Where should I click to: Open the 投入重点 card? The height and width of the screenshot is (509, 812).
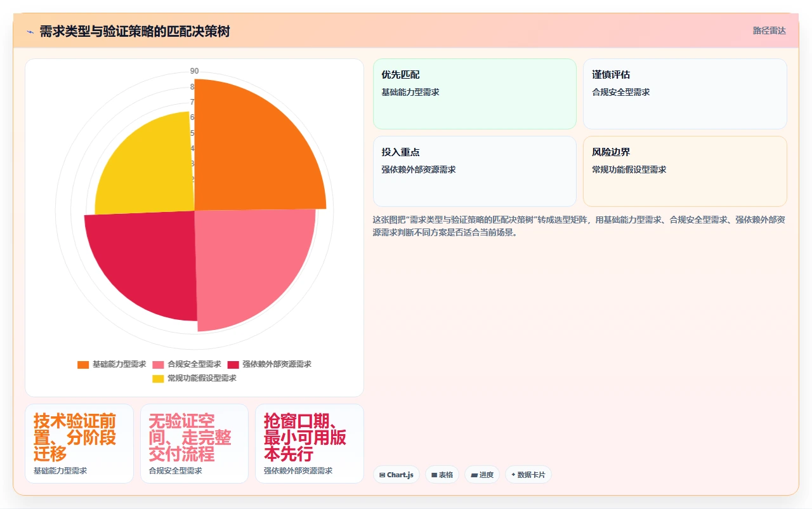[x=475, y=171]
